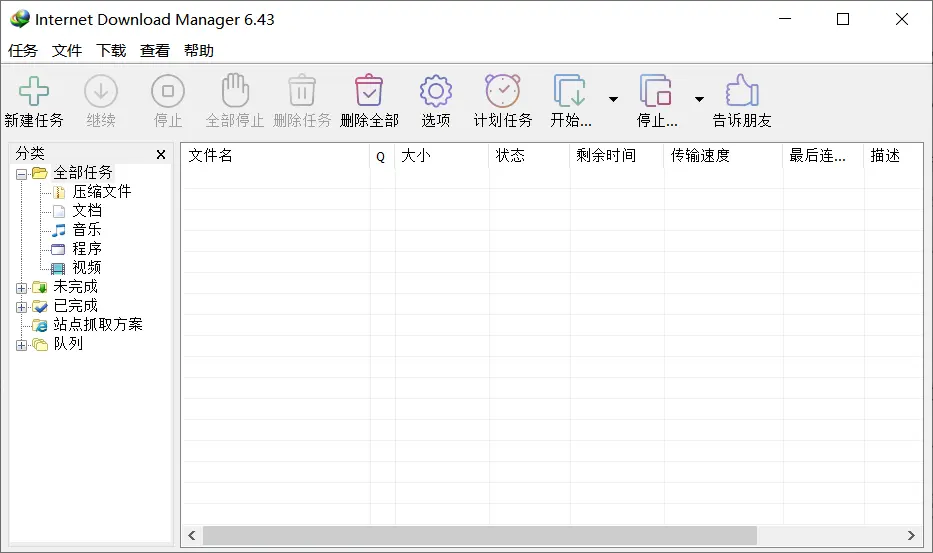The width and height of the screenshot is (933, 553).
Task: Select 程序 category label
Action: coord(87,249)
